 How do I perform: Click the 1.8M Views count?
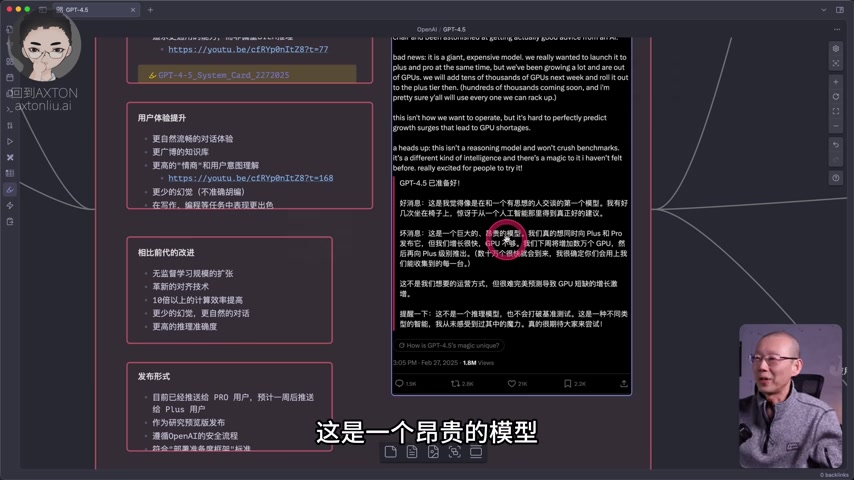pyautogui.click(x=478, y=363)
